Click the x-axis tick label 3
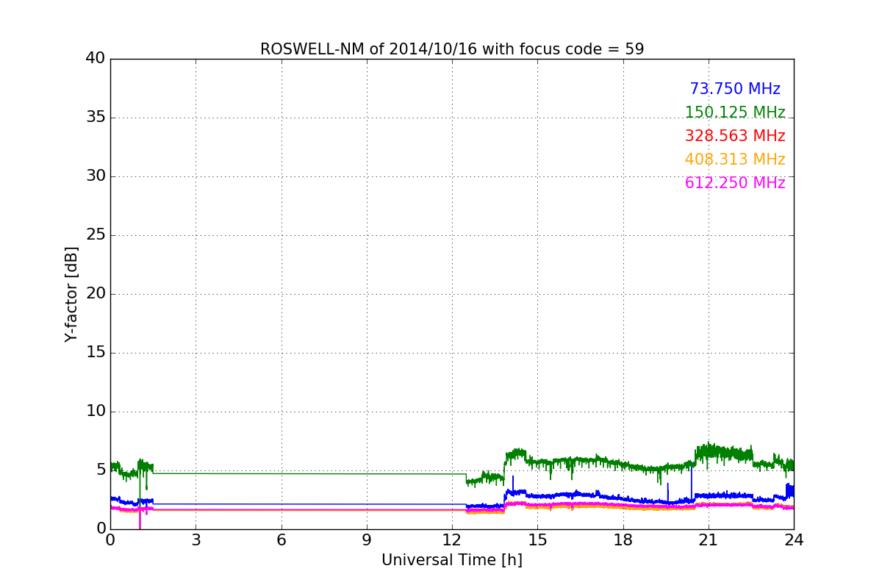Screen dimensions: 882x588 pos(196,540)
